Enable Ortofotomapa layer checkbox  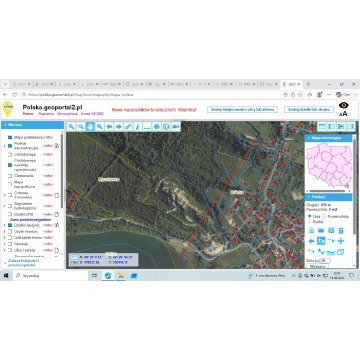[10, 154]
